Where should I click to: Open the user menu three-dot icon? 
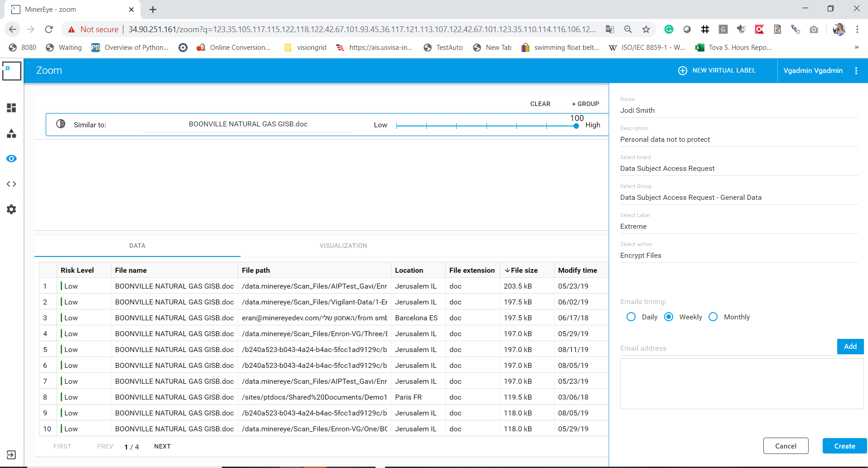tap(856, 71)
